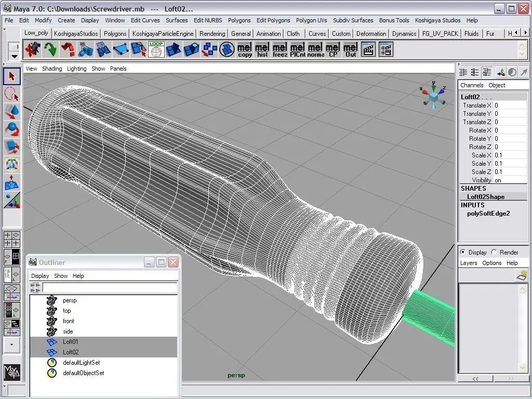Run the mel freez shelf script
The height and width of the screenshot is (399, 532).
[280, 49]
